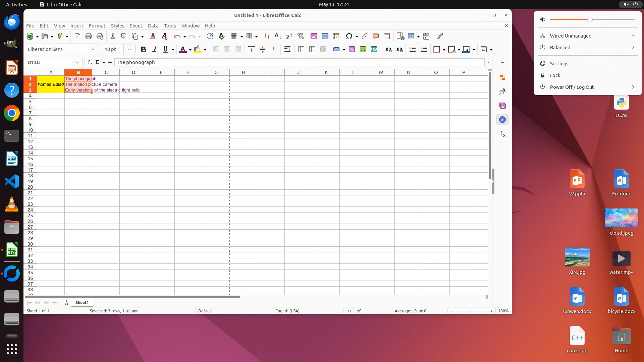Click Lock in the system menu

pos(555,75)
